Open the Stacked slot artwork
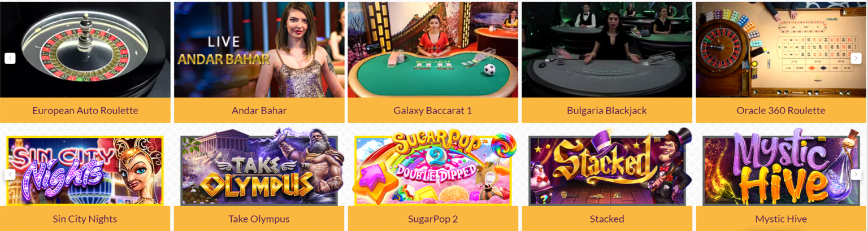 click(607, 171)
